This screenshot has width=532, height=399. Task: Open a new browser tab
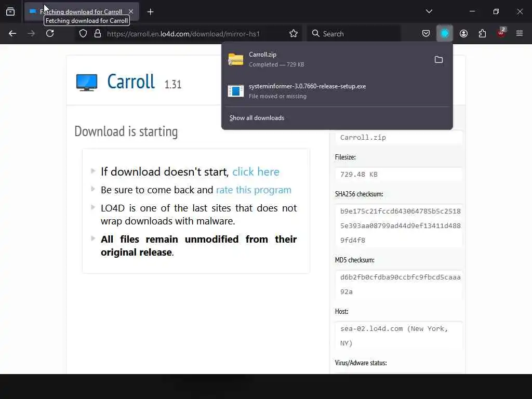point(150,12)
